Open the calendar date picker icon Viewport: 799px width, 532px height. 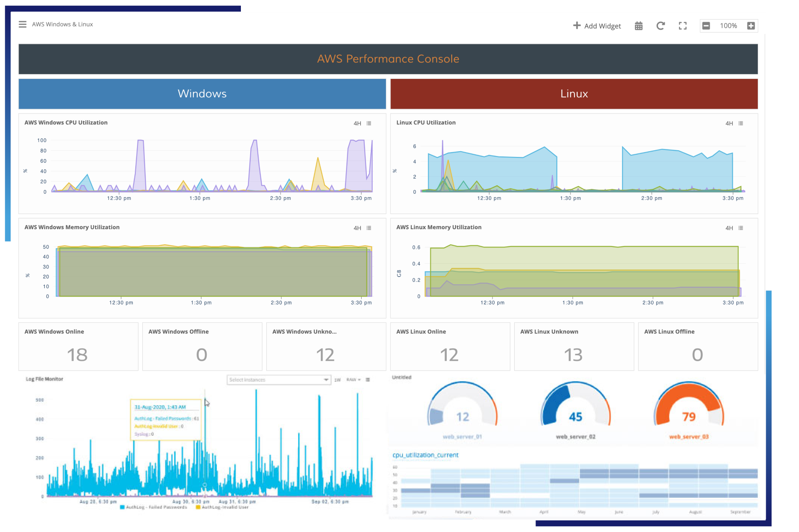(x=638, y=26)
